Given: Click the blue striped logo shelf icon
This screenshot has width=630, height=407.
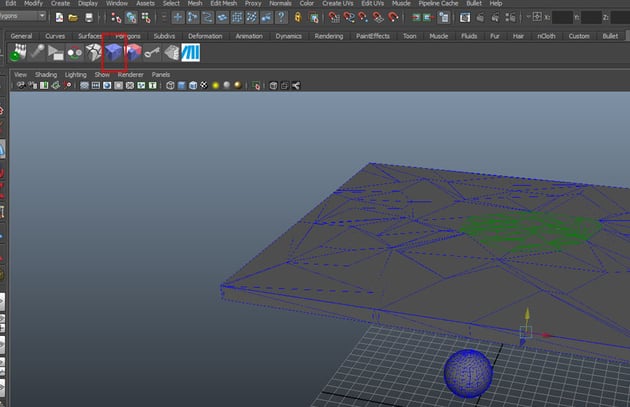Looking at the screenshot, I should (191, 54).
